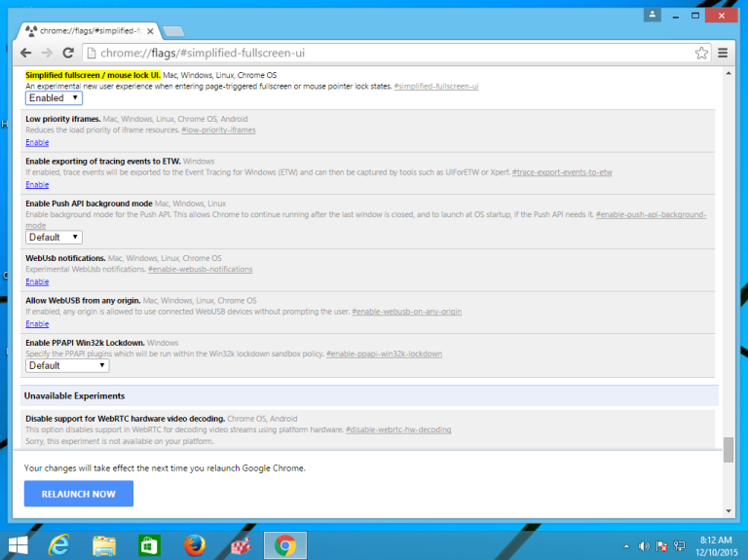Go back using the browser back arrow

coord(25,53)
